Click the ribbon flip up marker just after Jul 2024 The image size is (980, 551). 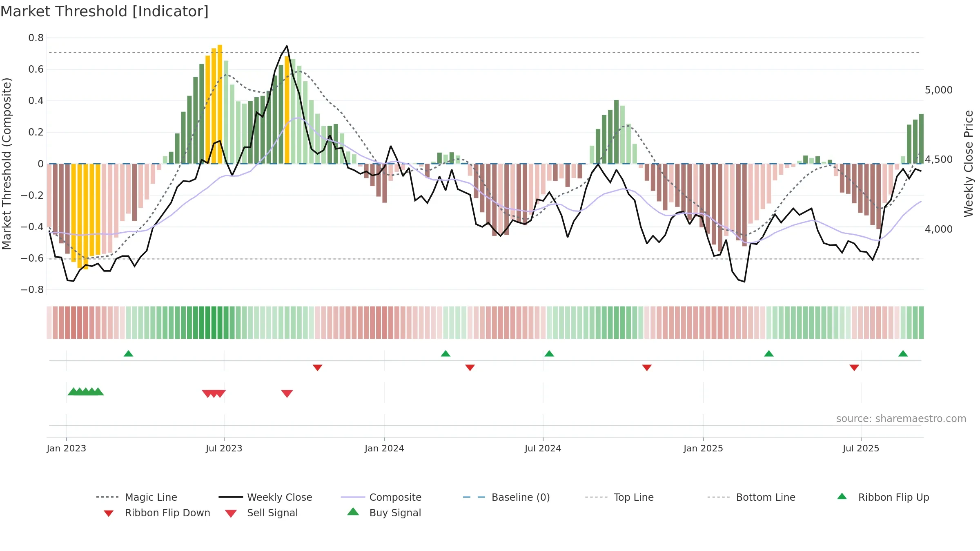click(x=549, y=353)
